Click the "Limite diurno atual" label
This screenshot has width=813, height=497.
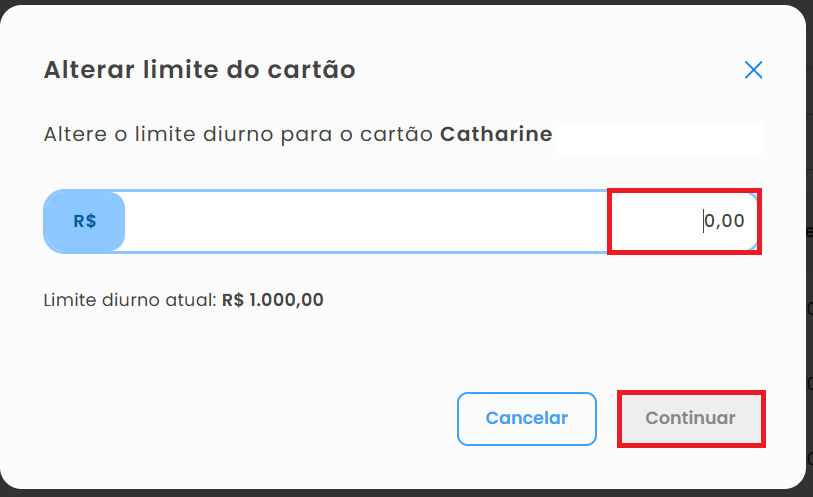(130, 300)
